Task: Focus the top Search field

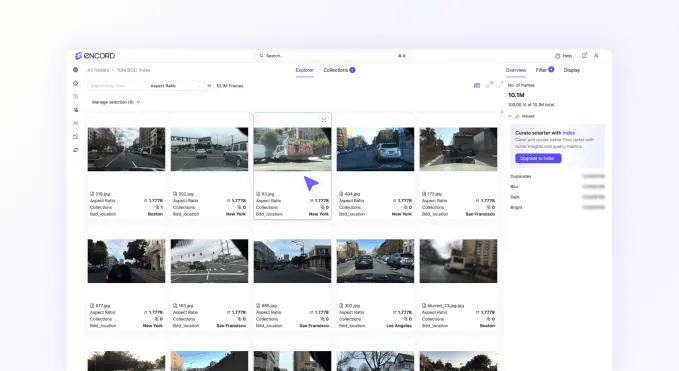Action: (x=333, y=56)
